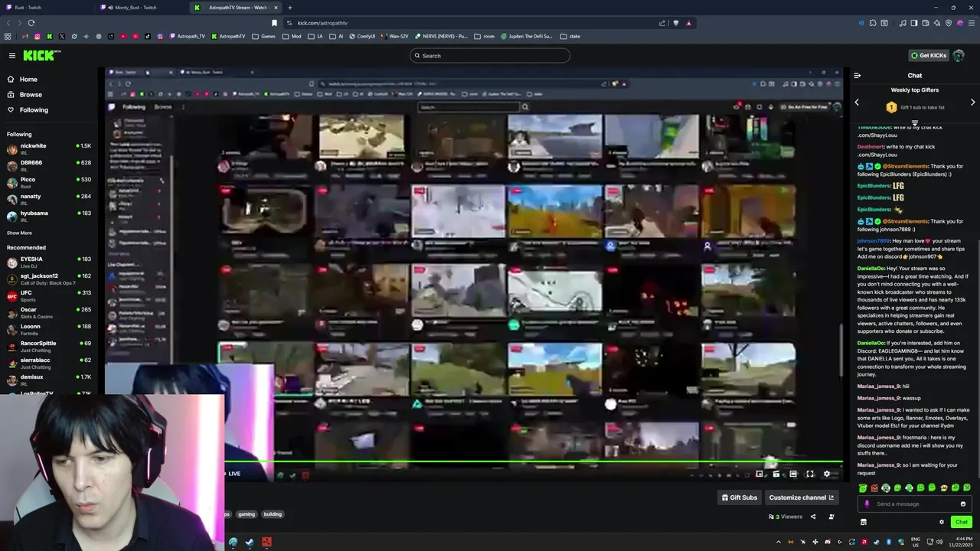Click the icon right of share
The width and height of the screenshot is (980, 551).
pyautogui.click(x=831, y=517)
